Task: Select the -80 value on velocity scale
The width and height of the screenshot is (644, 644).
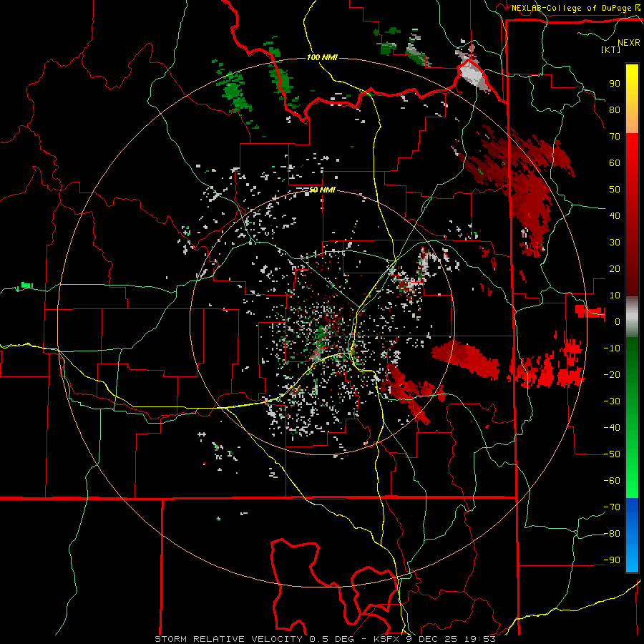Action: [612, 534]
